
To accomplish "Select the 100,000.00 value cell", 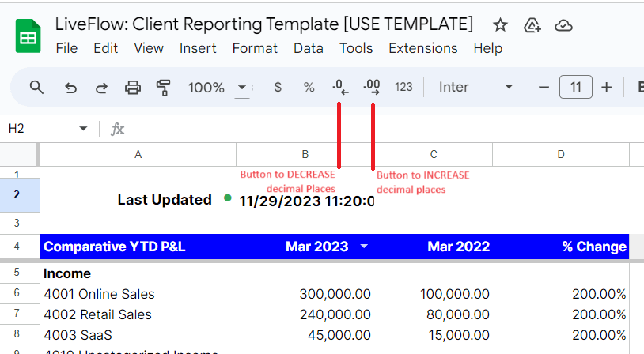I will (x=434, y=294).
